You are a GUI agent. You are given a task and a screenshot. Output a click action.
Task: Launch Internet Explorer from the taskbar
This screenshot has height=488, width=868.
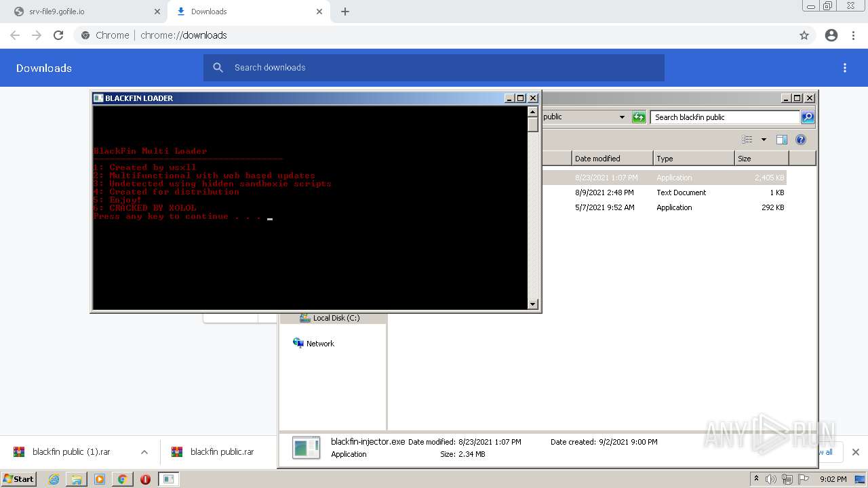54,479
